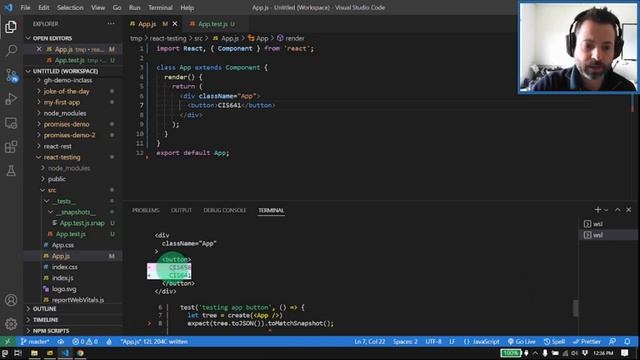The width and height of the screenshot is (640, 360).
Task: Click the Go Live status button
Action: [x=522, y=341]
